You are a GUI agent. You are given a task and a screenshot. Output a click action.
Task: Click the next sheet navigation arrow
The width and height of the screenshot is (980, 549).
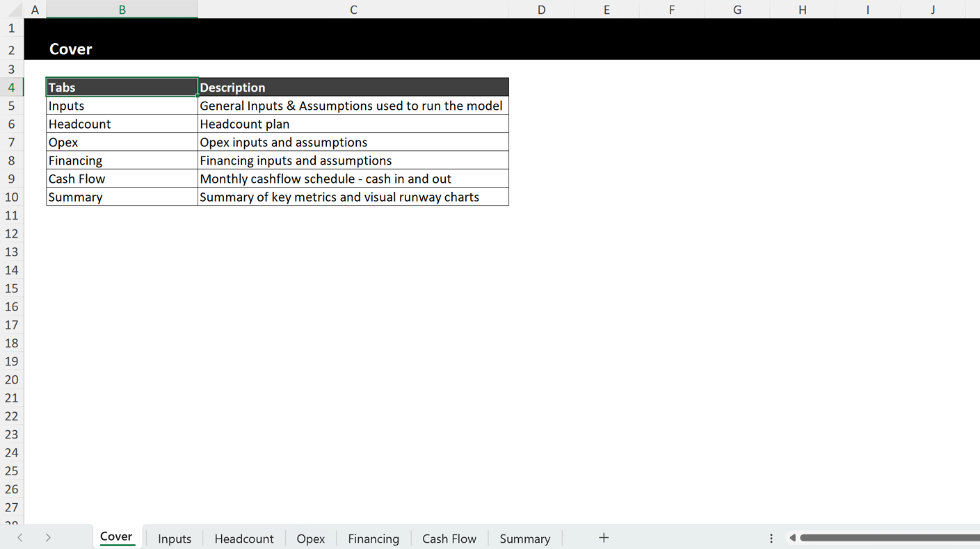pyautogui.click(x=47, y=538)
